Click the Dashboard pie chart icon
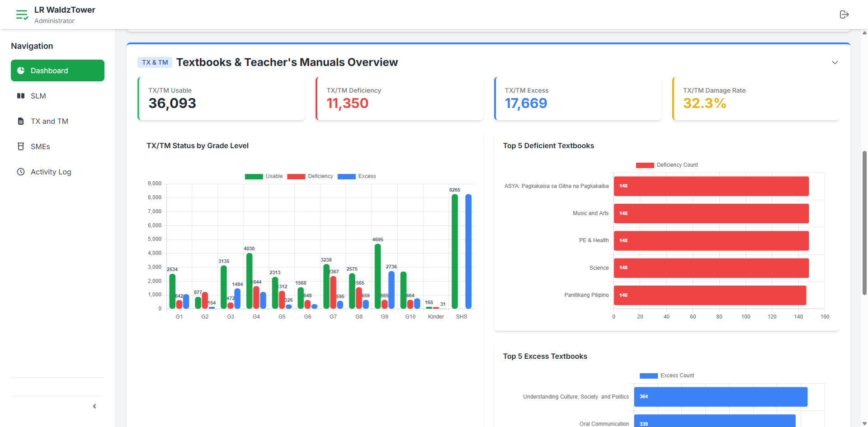The image size is (868, 427). tap(21, 70)
